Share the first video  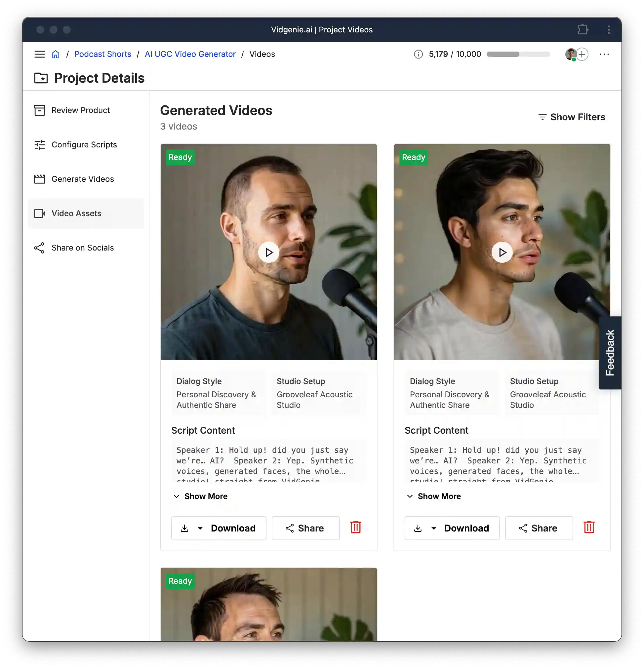305,529
